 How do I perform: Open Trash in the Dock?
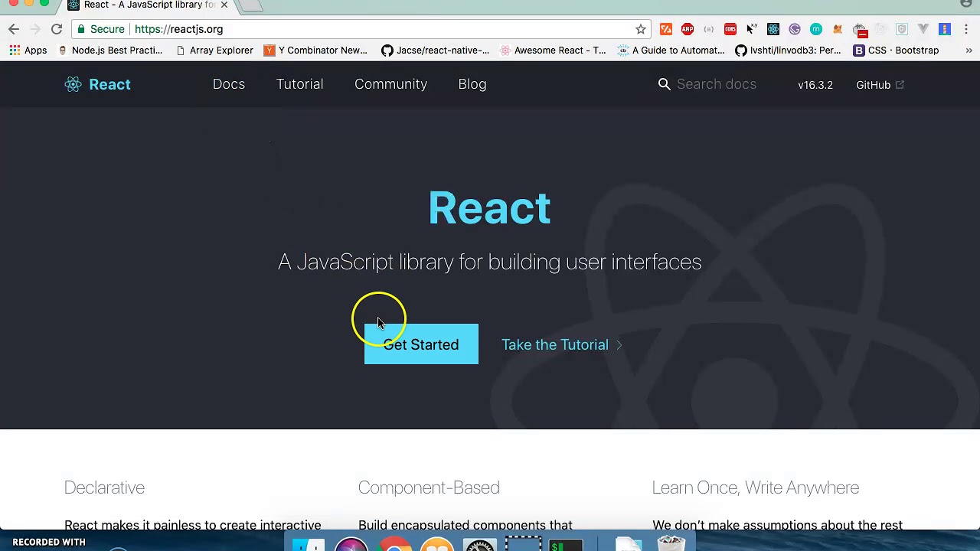point(671,544)
